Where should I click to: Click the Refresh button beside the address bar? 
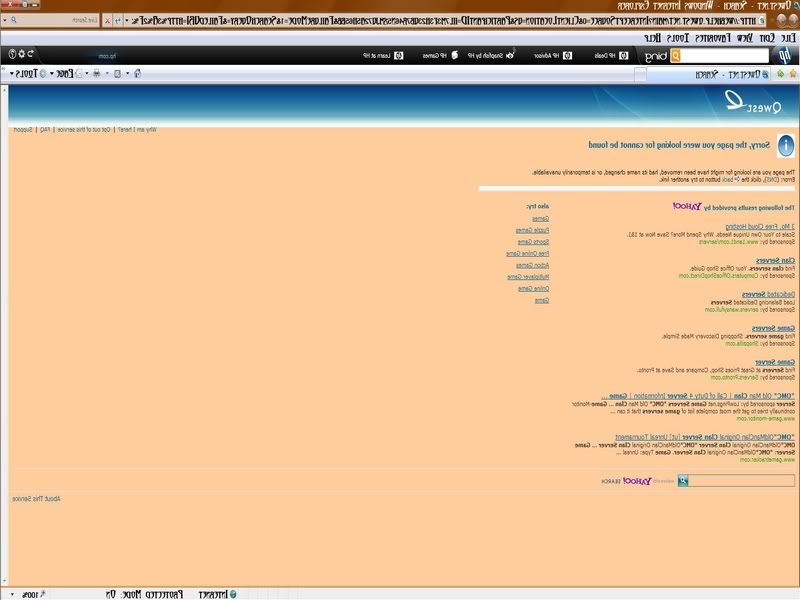(x=118, y=20)
